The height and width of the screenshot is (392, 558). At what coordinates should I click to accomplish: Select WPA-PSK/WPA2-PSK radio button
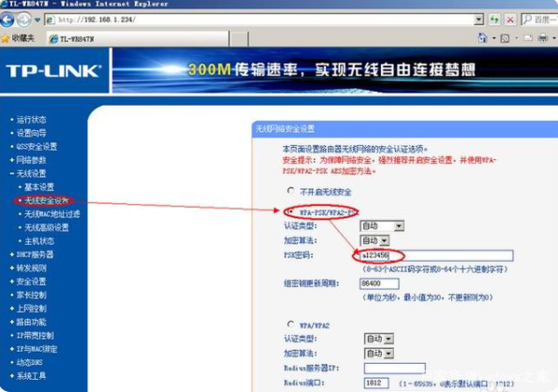click(291, 211)
